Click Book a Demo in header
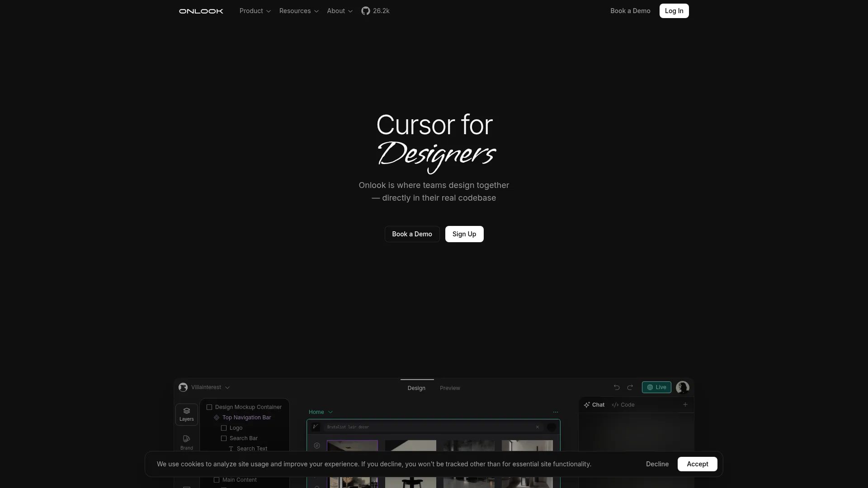The width and height of the screenshot is (868, 488). click(630, 11)
